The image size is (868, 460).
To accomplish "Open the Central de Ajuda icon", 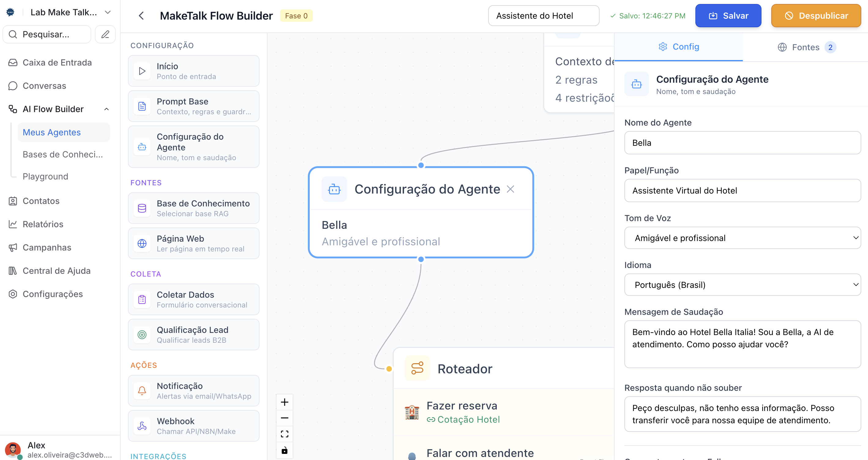I will tap(13, 270).
